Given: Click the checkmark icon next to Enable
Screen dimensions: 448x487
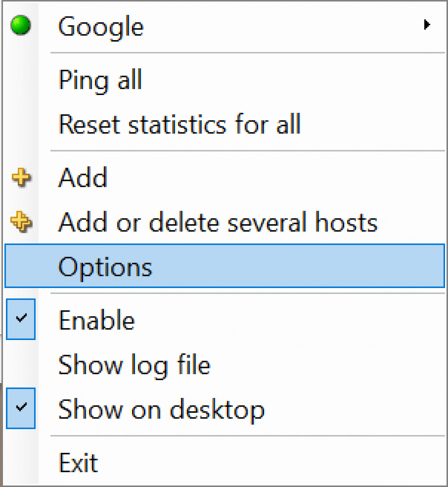Looking at the screenshot, I should [x=21, y=320].
